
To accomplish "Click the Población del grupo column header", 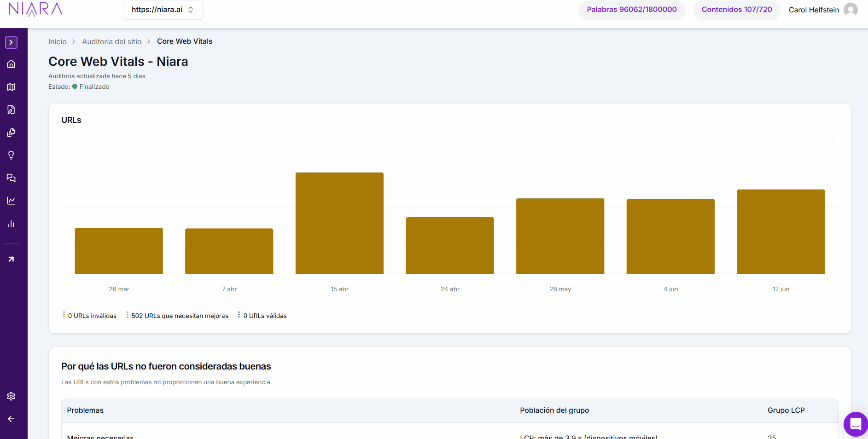I will 554,410.
